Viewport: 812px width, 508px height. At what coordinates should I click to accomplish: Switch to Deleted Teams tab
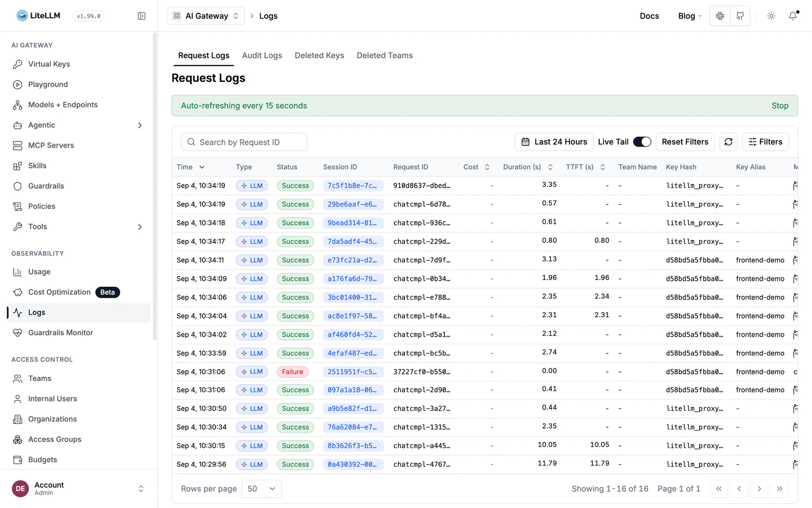tap(384, 55)
